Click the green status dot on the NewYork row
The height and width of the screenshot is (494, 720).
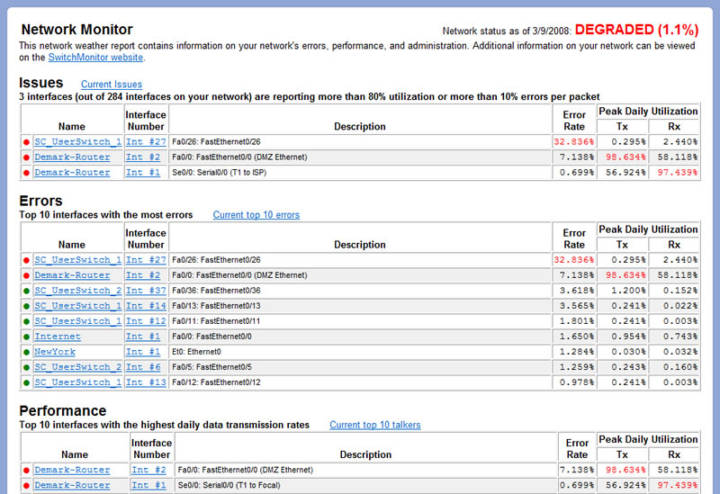pos(26,352)
